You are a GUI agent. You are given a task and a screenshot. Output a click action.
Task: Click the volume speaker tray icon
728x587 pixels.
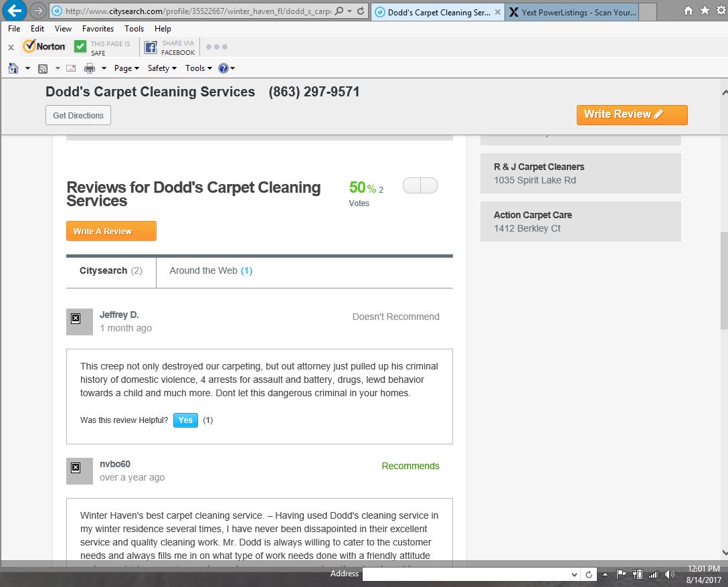(670, 574)
